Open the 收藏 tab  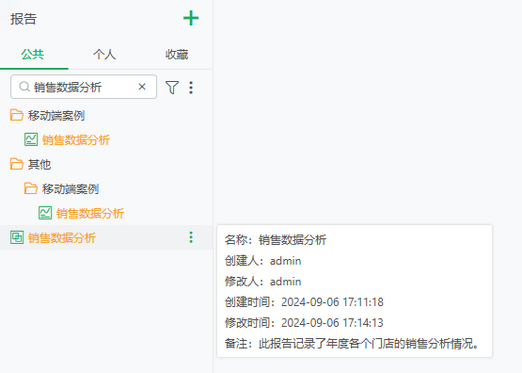tap(177, 54)
